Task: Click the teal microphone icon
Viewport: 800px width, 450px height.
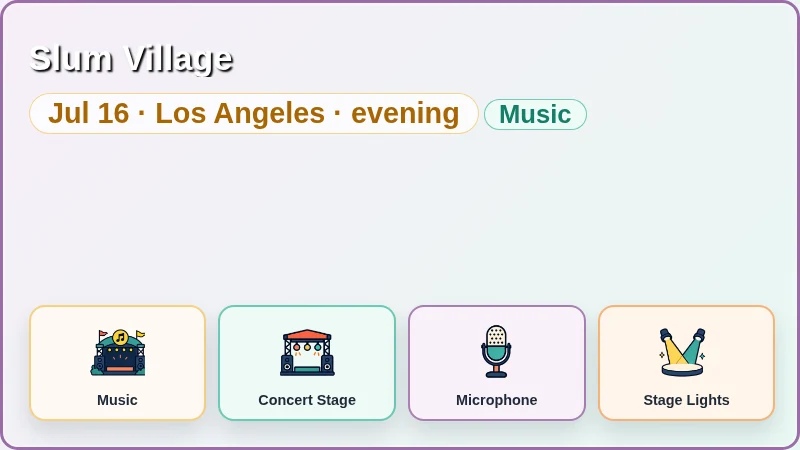Action: click(x=496, y=352)
